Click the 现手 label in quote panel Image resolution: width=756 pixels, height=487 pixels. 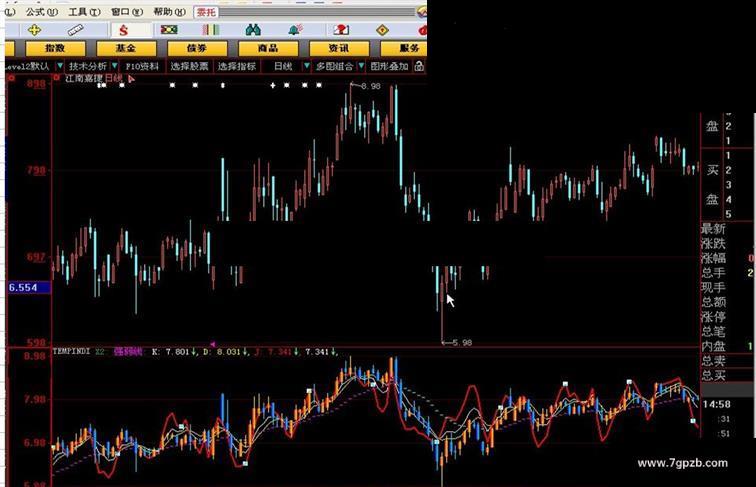tap(713, 287)
